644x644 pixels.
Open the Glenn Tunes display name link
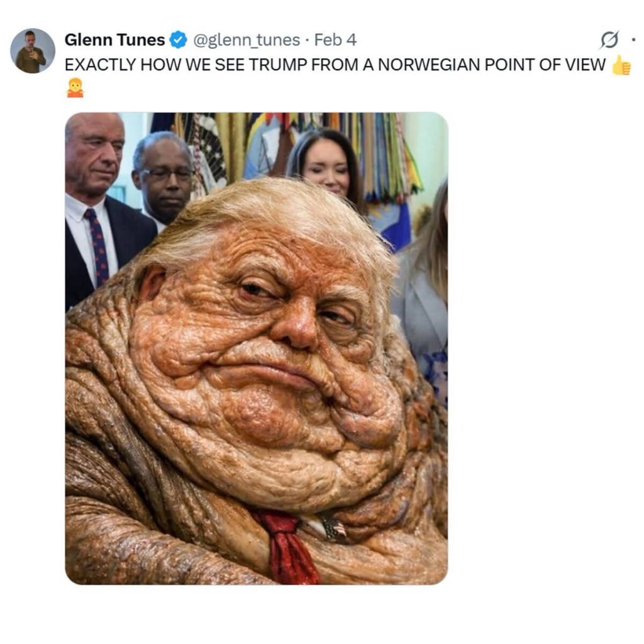[114, 40]
